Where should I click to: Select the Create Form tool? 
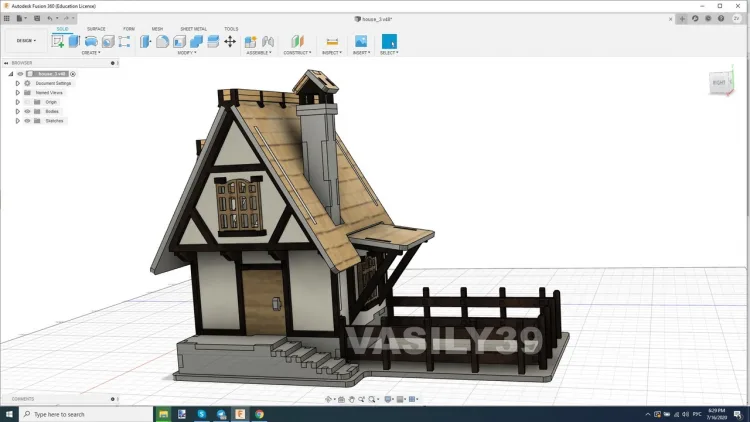coord(124,42)
